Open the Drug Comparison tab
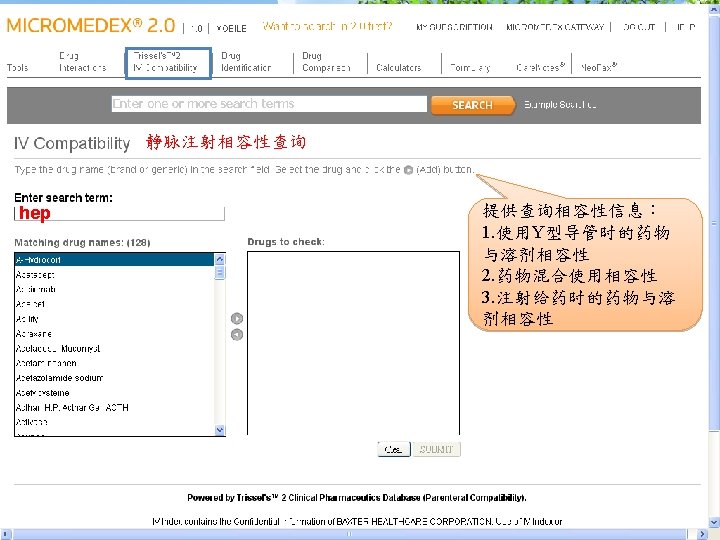This screenshot has height=540, width=720. pyautogui.click(x=326, y=62)
